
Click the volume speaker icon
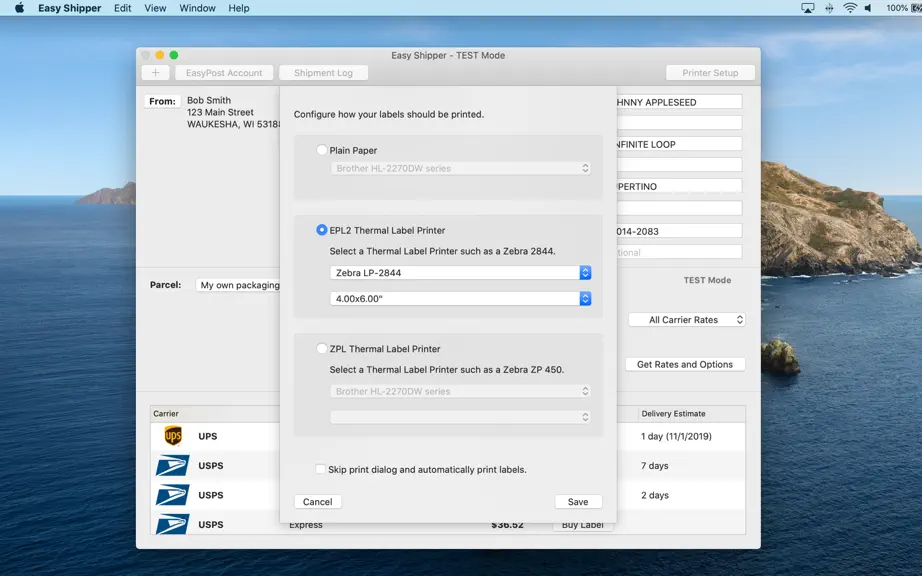click(x=868, y=8)
